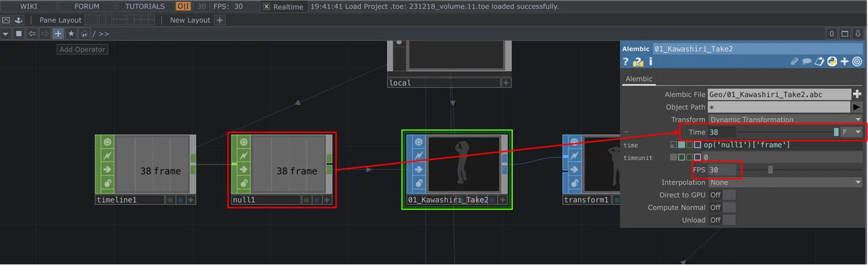This screenshot has height=265, width=868.
Task: Click the maximize pane icon above Pane Layout
Action: 7,20
